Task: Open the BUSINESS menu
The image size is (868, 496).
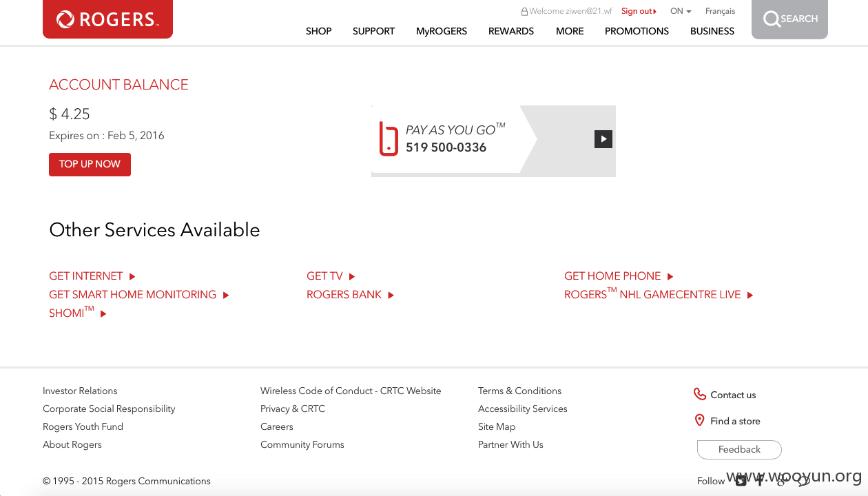Action: point(712,31)
